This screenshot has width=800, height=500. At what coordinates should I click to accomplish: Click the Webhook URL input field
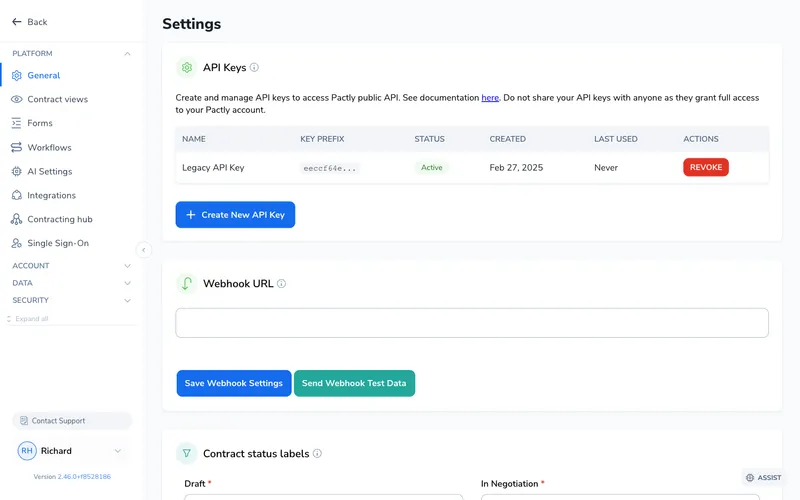click(472, 322)
